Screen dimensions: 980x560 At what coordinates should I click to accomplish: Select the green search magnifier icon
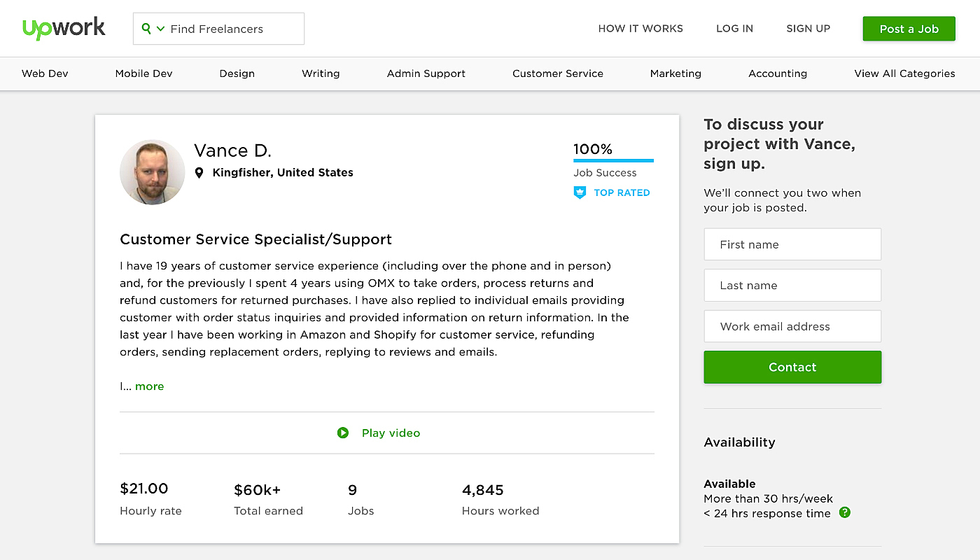click(x=147, y=29)
